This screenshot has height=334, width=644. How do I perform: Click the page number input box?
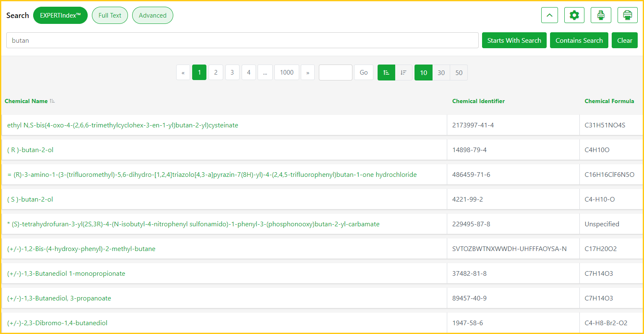click(x=335, y=72)
